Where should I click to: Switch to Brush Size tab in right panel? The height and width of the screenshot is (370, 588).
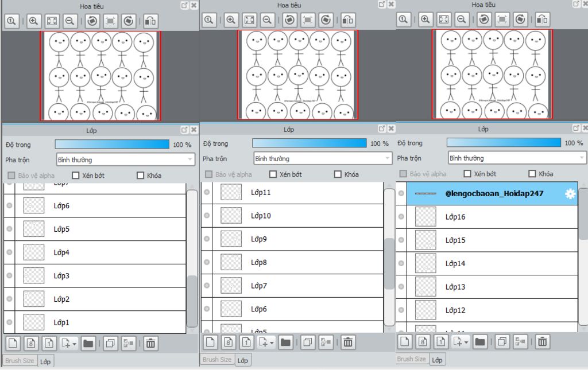(411, 359)
